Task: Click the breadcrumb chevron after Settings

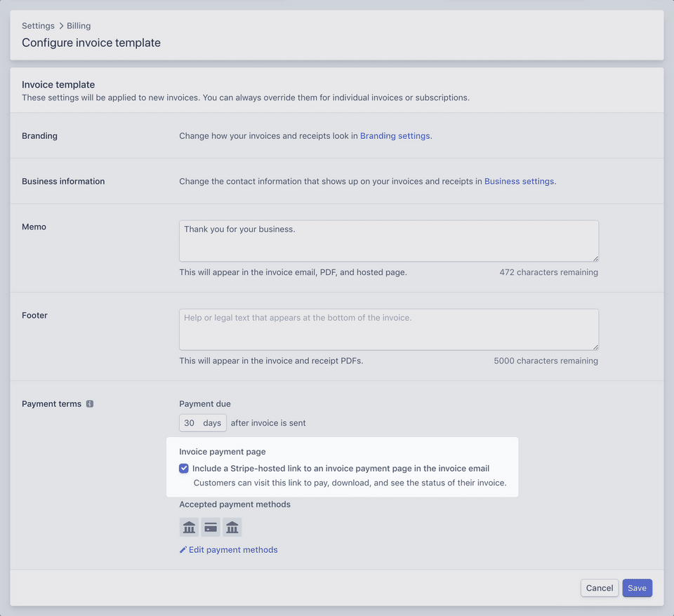Action: pyautogui.click(x=61, y=26)
